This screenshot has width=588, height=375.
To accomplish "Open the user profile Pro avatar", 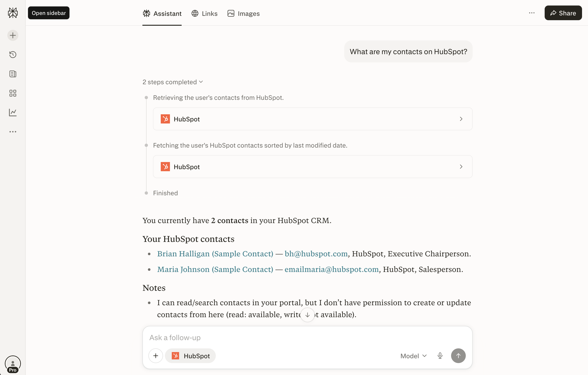I will 13,364.
